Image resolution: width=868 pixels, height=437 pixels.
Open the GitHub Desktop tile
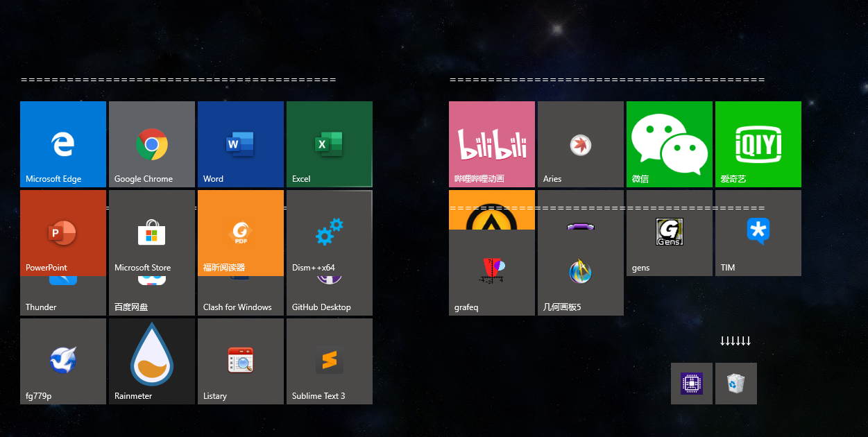tap(330, 296)
